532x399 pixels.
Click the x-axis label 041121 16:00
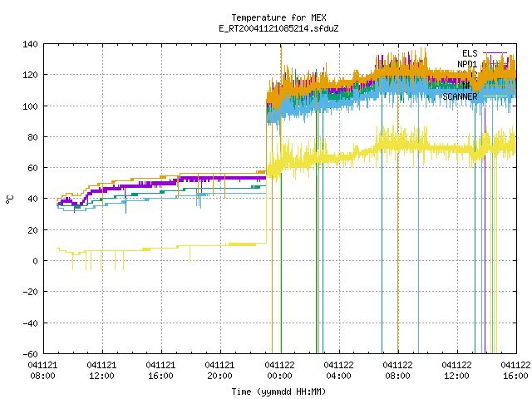point(161,371)
